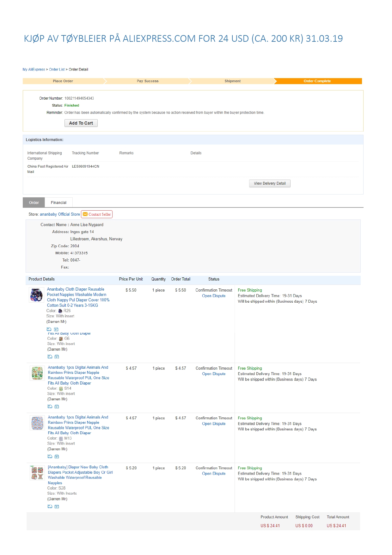
Task: Click the Logistics Information heading
Action: (x=45, y=140)
